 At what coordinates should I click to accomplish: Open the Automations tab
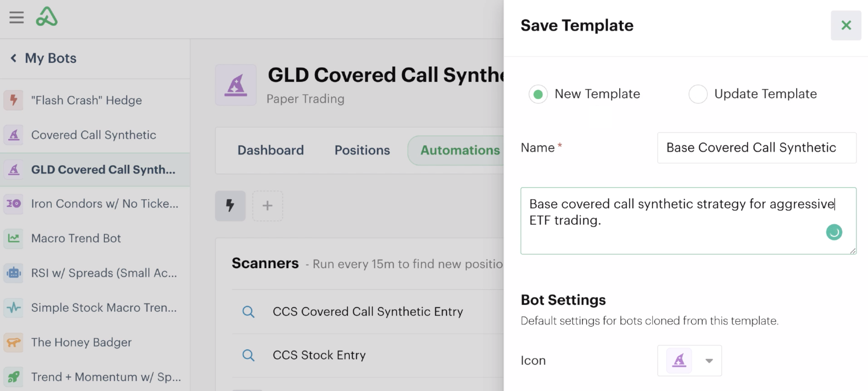tap(460, 150)
